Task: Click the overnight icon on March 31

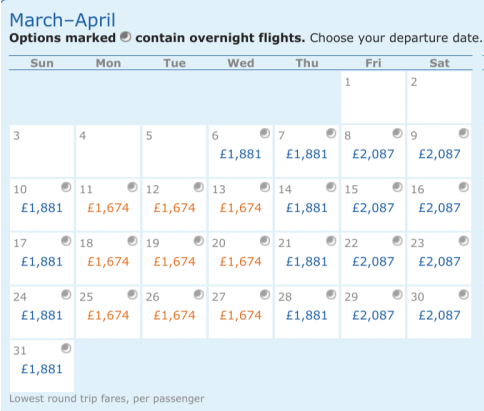Action: pos(66,349)
